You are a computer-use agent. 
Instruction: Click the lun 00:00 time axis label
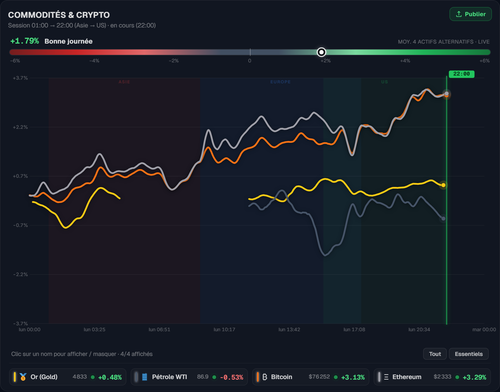click(x=30, y=329)
